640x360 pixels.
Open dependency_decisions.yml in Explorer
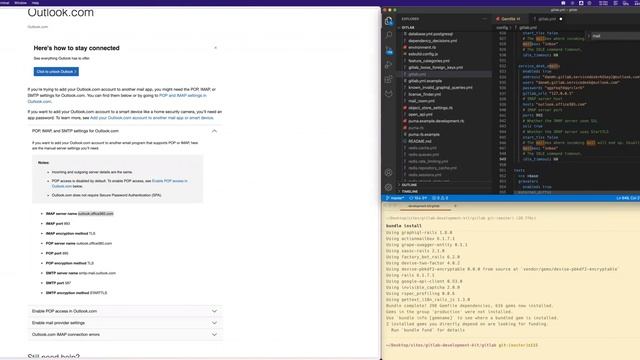click(432, 41)
